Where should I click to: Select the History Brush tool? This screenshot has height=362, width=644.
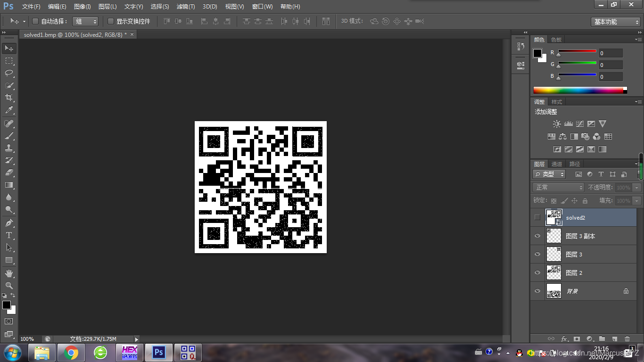click(9, 160)
